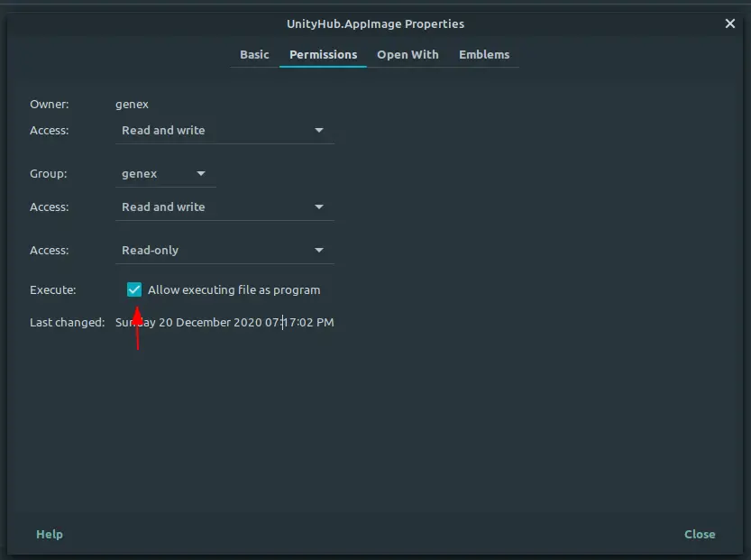The image size is (751, 560).
Task: Change the Group genex dropdown
Action: click(165, 173)
